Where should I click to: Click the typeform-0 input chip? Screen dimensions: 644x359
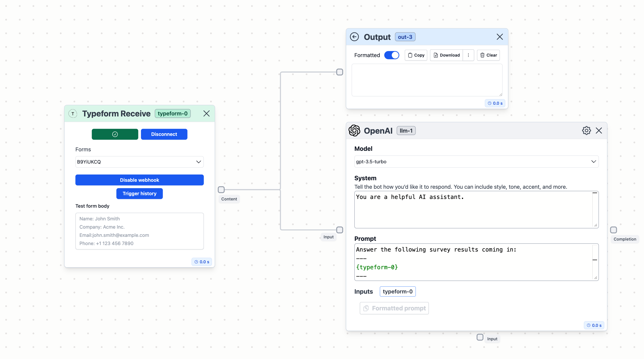point(397,292)
